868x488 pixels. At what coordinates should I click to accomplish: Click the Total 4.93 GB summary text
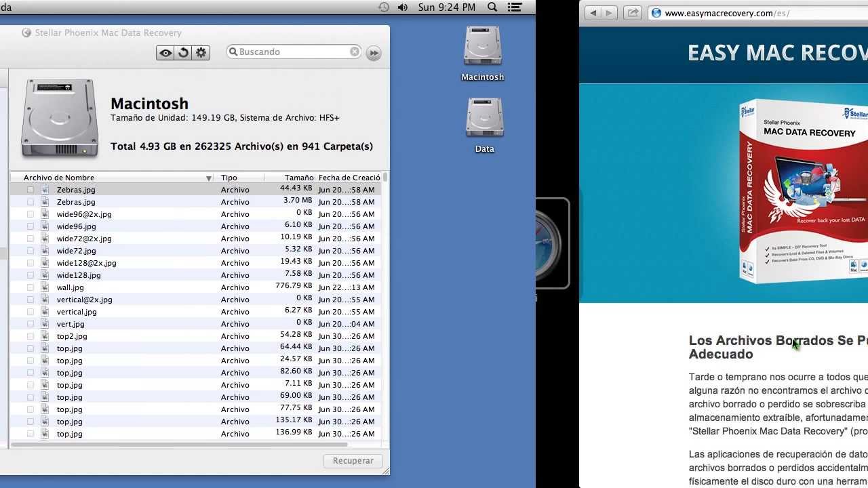pos(241,146)
